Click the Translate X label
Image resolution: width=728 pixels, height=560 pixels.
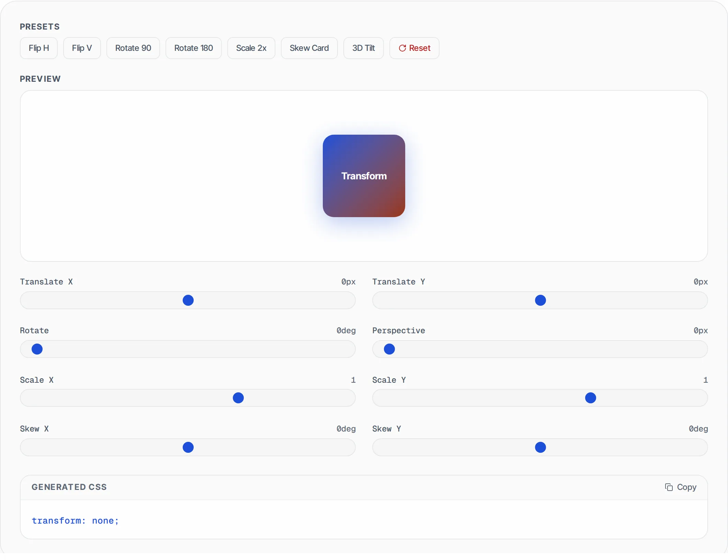point(46,282)
